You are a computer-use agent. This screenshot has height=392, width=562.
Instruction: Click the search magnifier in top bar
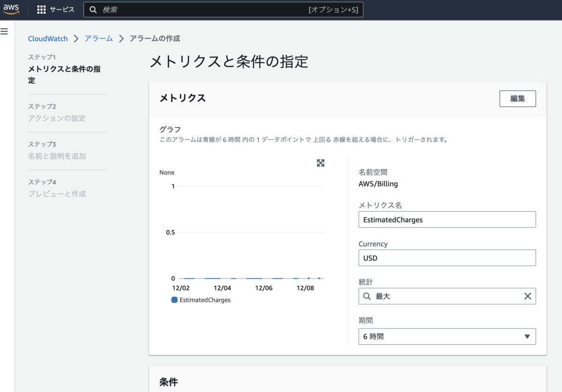pyautogui.click(x=93, y=9)
